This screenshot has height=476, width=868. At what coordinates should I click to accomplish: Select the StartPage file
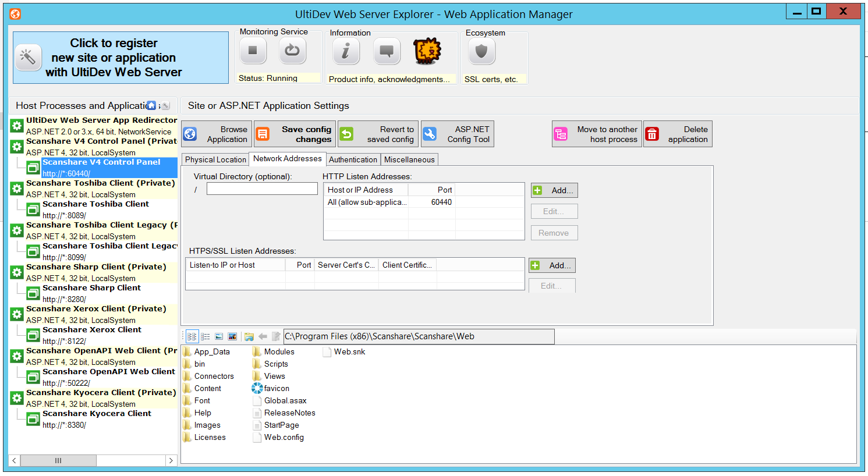(x=276, y=425)
